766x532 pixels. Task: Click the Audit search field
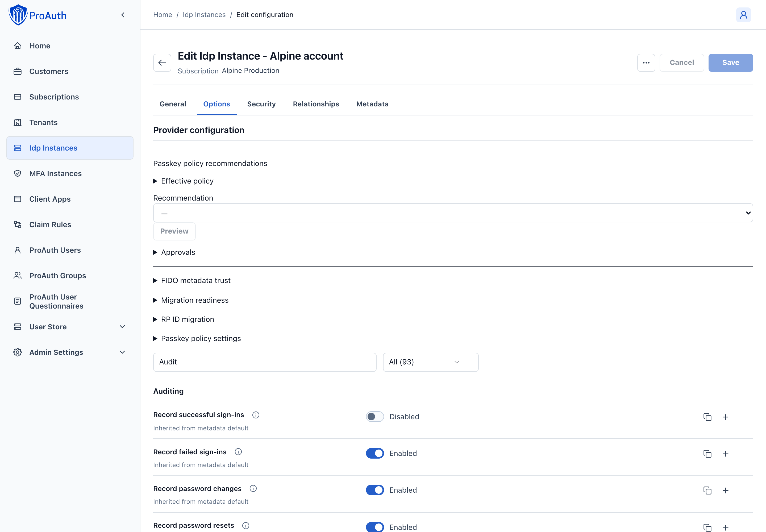(265, 362)
